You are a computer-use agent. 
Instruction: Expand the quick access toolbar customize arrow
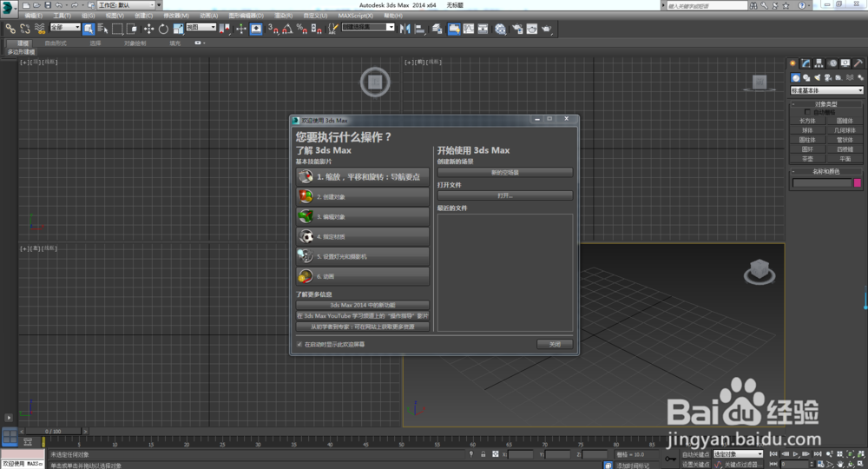pyautogui.click(x=160, y=5)
